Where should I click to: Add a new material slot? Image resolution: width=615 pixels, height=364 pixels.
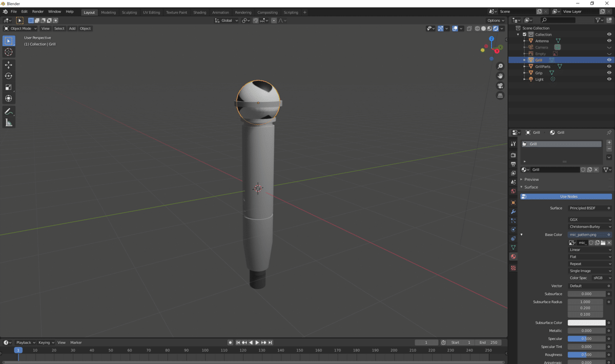tap(609, 143)
